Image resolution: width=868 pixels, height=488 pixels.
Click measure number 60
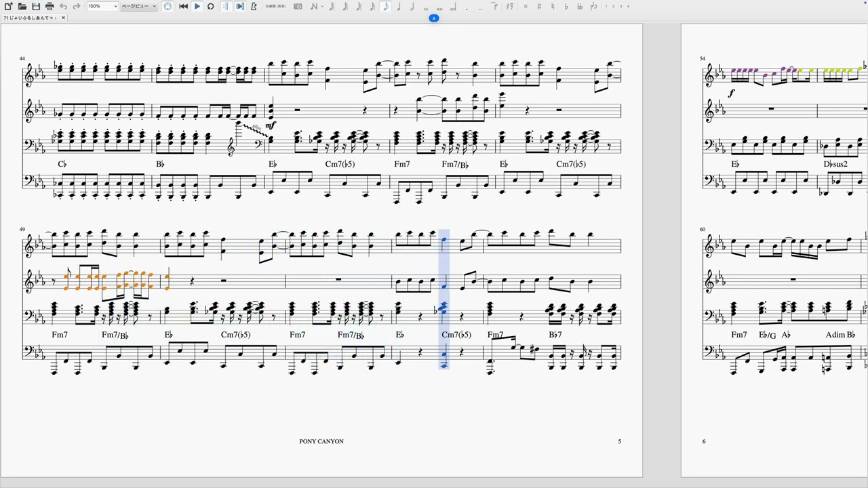(703, 230)
